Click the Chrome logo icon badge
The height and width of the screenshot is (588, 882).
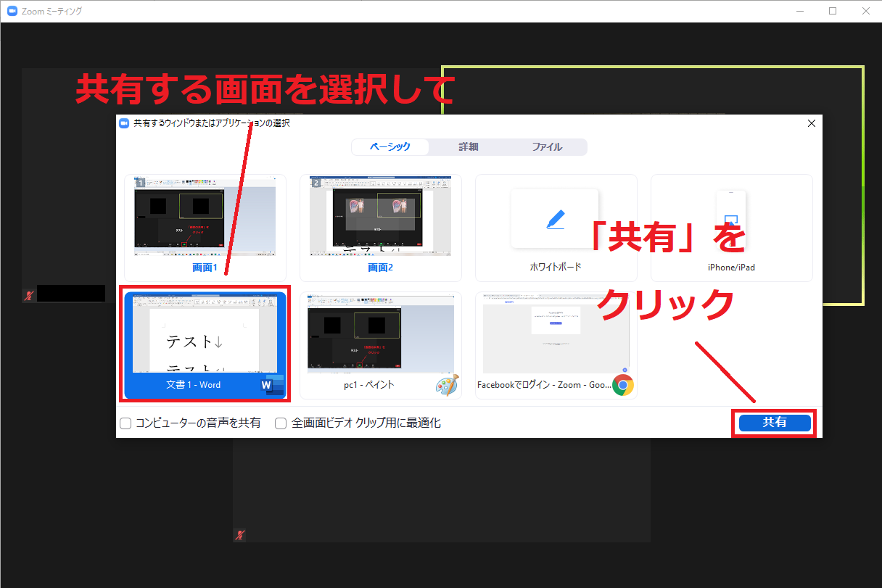(622, 385)
